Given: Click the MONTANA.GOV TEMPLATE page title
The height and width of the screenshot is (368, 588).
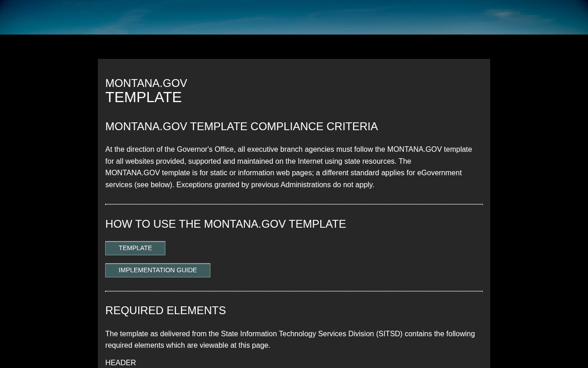Looking at the screenshot, I should point(146,91).
